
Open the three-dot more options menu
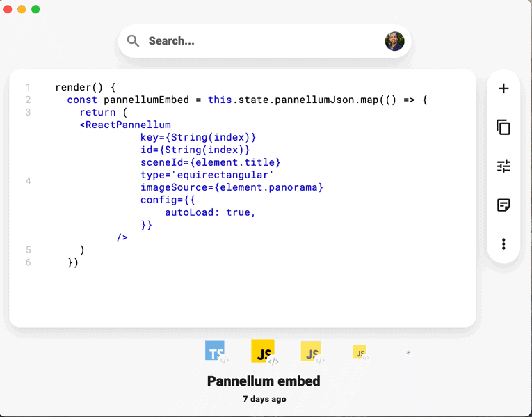(x=503, y=244)
